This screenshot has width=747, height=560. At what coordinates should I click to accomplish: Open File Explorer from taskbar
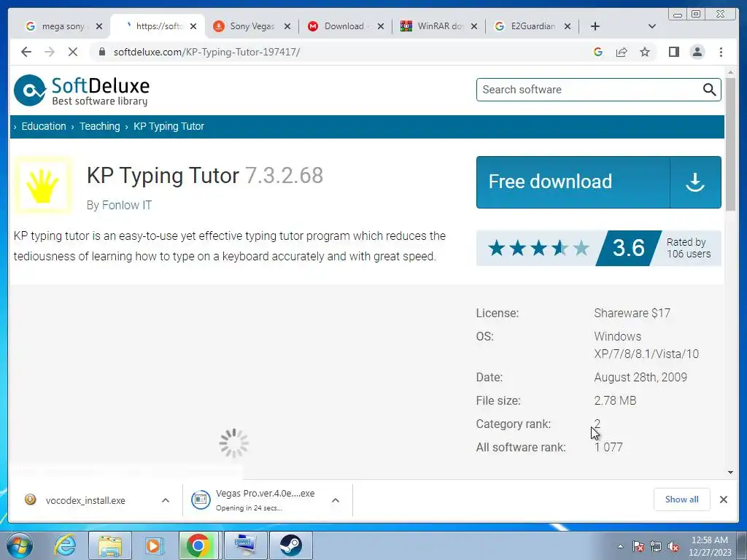click(110, 545)
